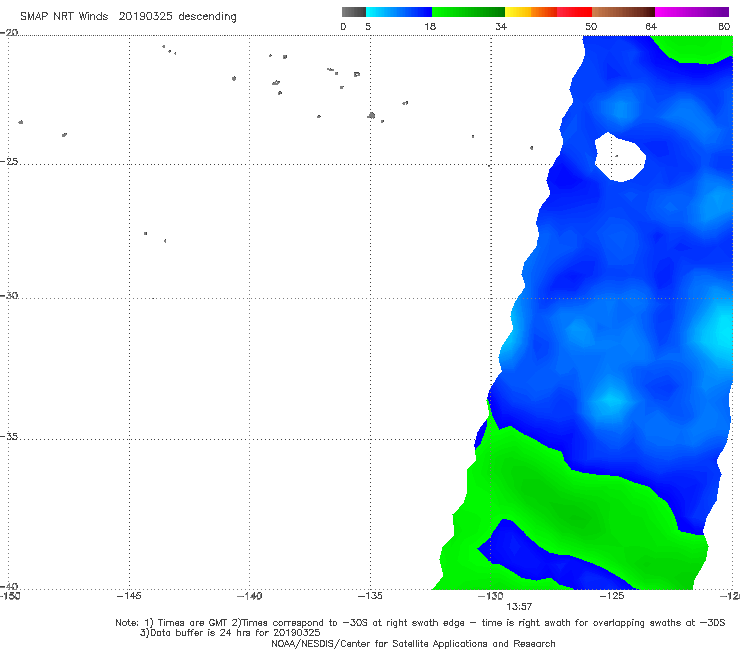Click the longitude label -125
This screenshot has height=650, width=740.
612,596
